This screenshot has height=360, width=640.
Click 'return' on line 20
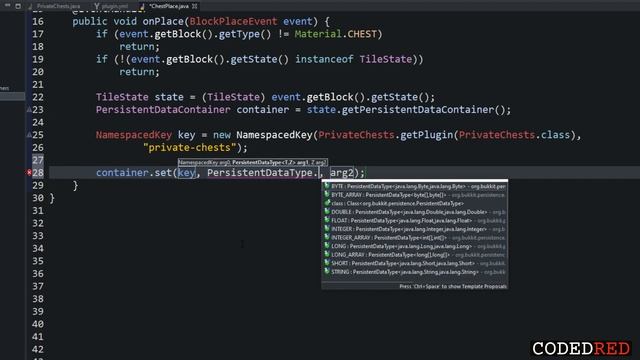pos(137,72)
